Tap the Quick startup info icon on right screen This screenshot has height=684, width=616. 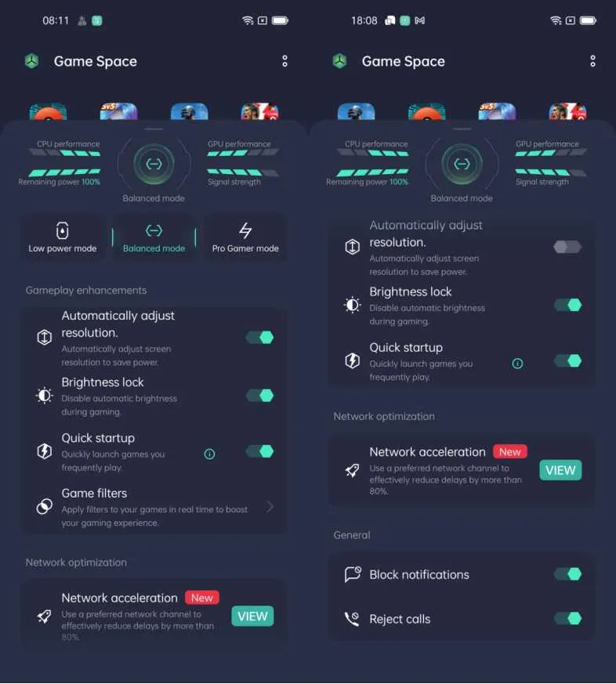tap(517, 364)
